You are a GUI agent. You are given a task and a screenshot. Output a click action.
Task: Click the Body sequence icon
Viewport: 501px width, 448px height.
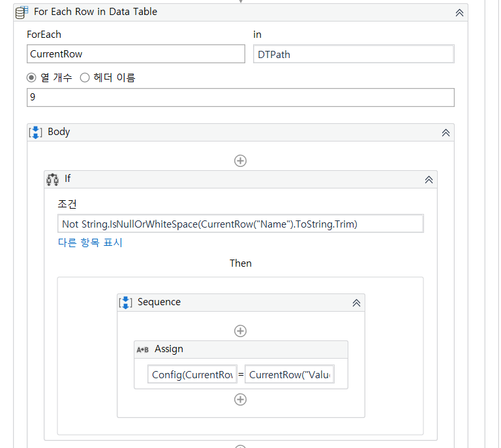pos(35,132)
